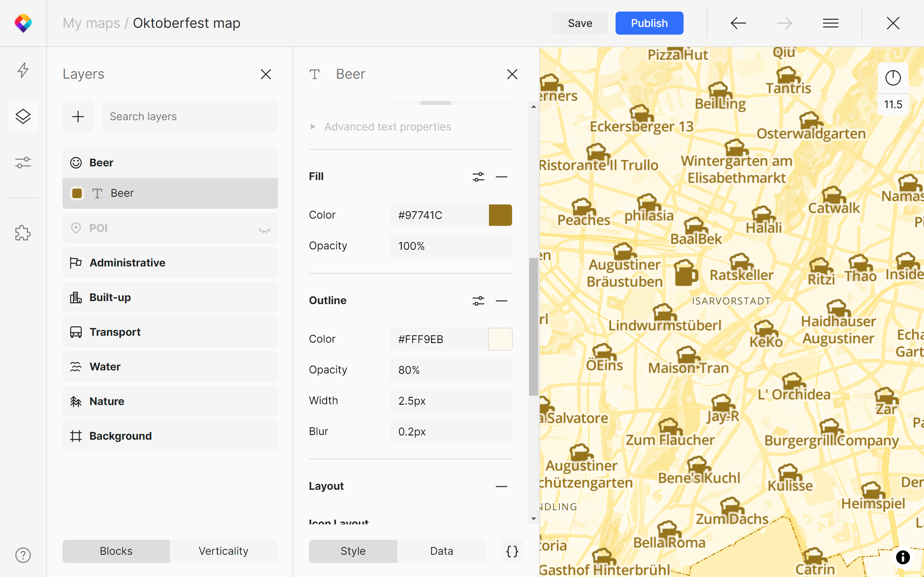
Task: Click the undo back arrow
Action: tap(738, 23)
